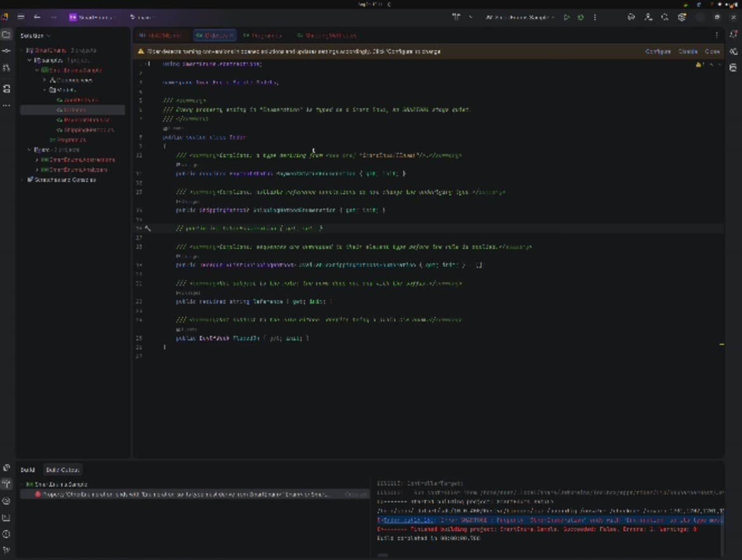Screen dimensions: 742x560
Task: Navigate forward with the right arrow
Action: 53,17
